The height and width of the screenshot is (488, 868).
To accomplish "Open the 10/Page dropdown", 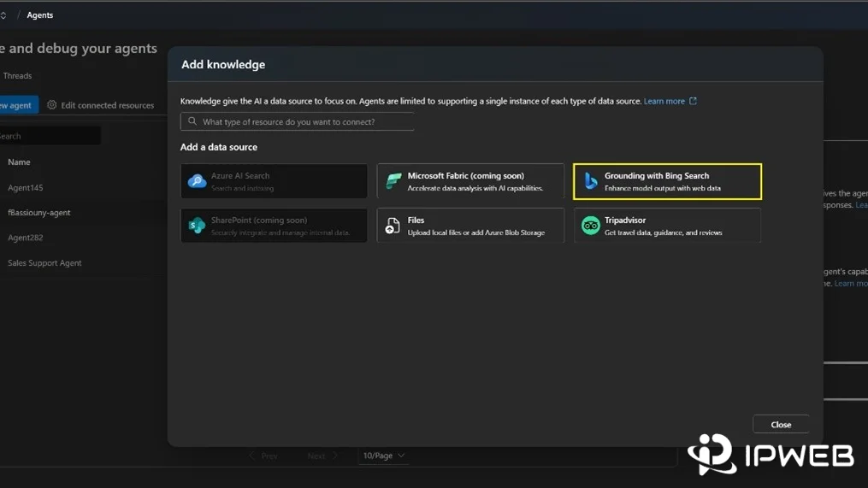I will click(x=383, y=456).
